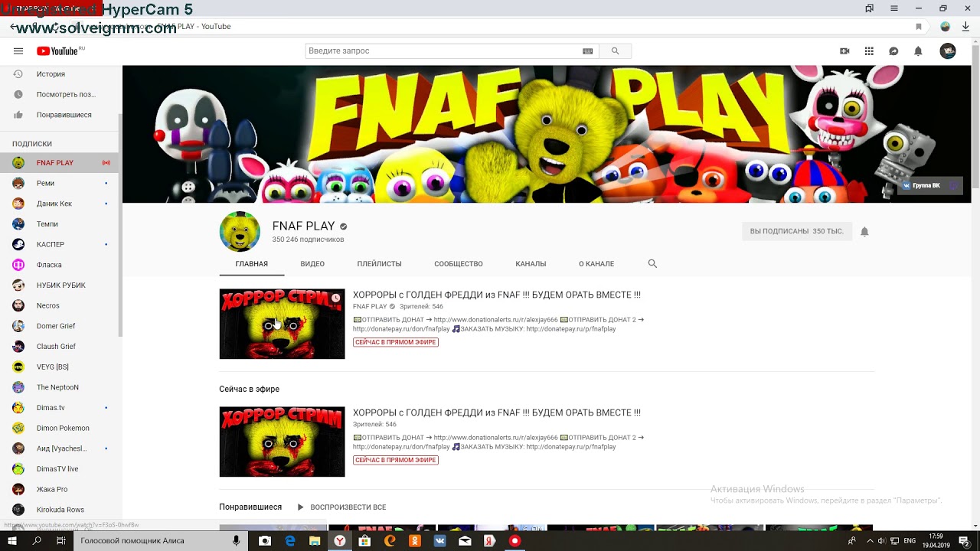Open the YouTube messages share icon
The width and height of the screenshot is (980, 551).
pyautogui.click(x=893, y=51)
